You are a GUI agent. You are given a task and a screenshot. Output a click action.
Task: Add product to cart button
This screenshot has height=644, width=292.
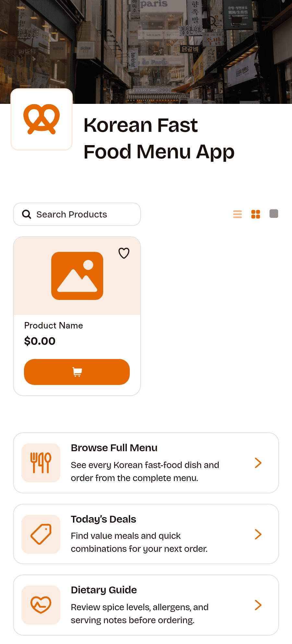point(77,372)
